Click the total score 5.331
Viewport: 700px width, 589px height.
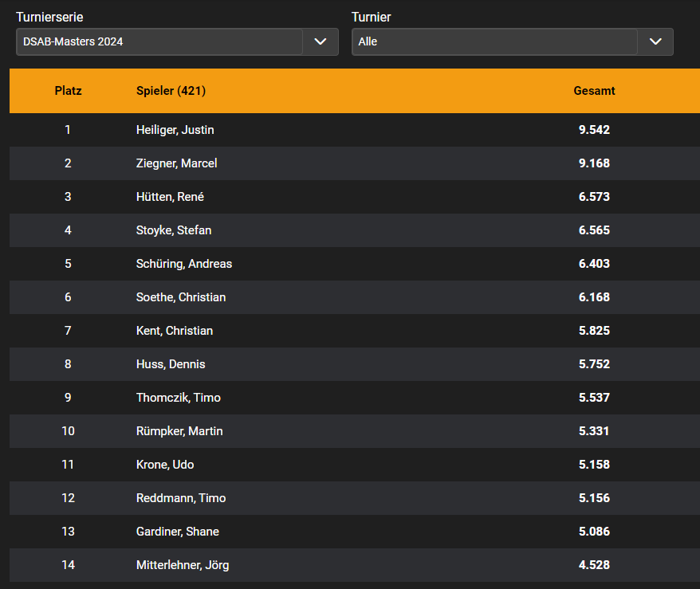594,431
